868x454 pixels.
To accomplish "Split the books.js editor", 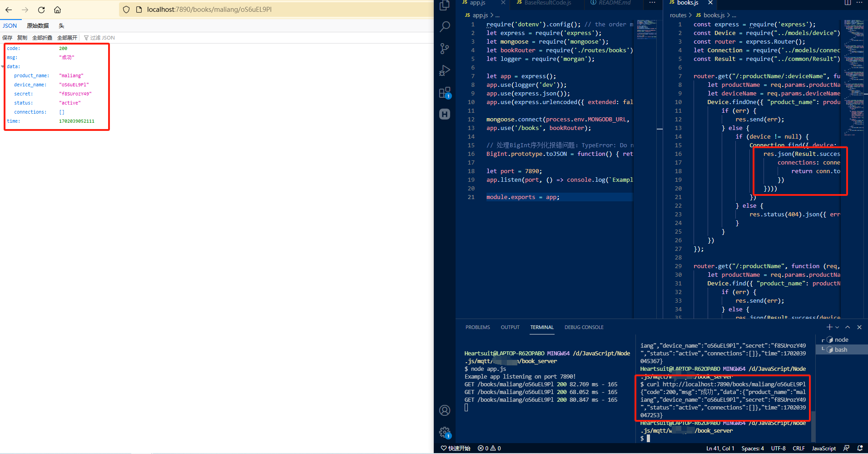I will click(x=848, y=3).
